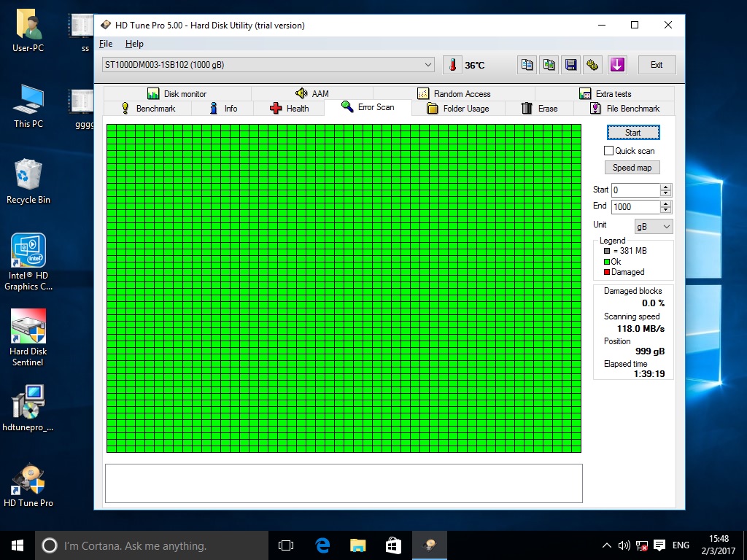Switch to the Extra tests tab
This screenshot has height=560, width=747.
coord(605,93)
